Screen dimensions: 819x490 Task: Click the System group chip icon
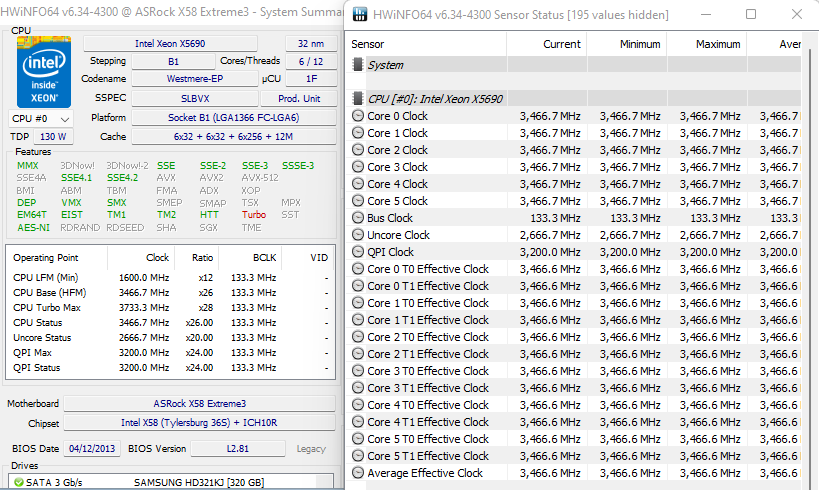[358, 65]
